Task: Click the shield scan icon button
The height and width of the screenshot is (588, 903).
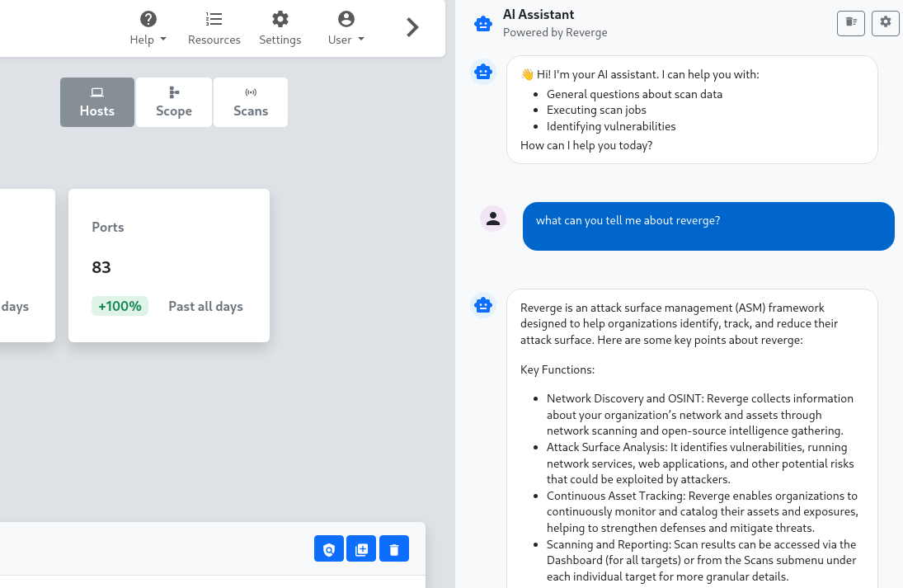Action: point(329,549)
